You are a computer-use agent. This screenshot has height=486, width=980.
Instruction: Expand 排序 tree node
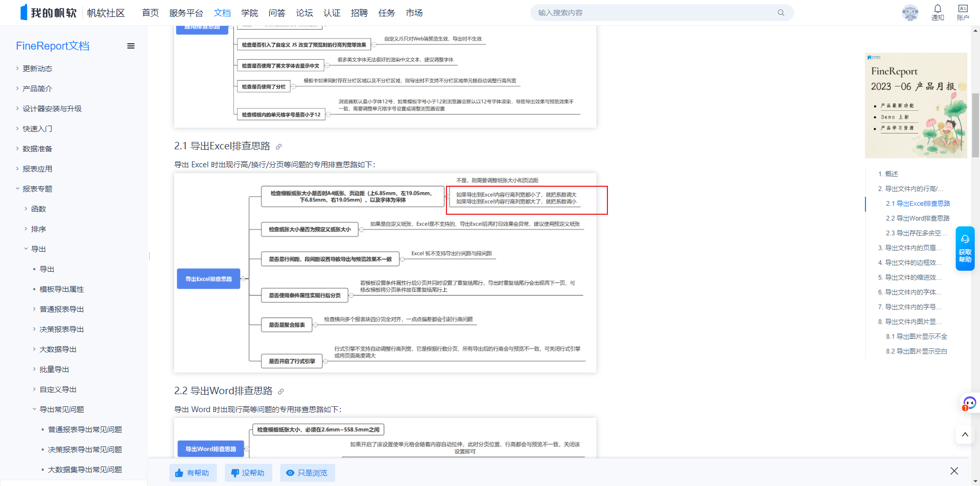coord(26,228)
